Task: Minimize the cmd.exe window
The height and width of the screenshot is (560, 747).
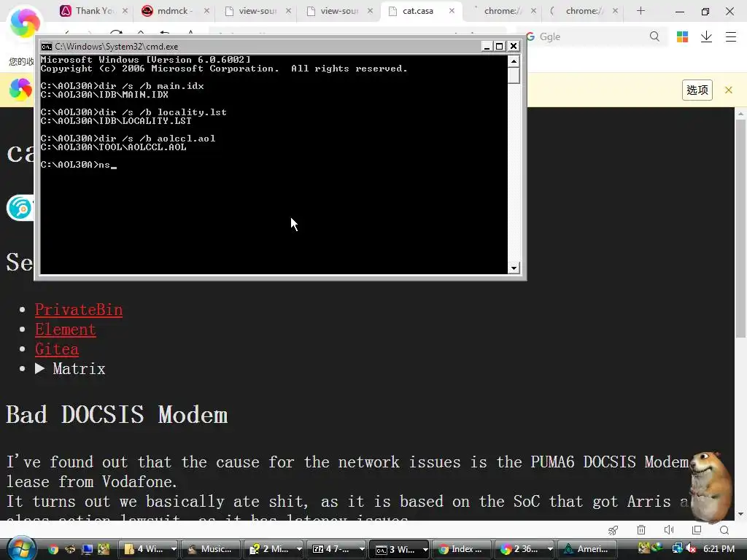Action: pyautogui.click(x=487, y=46)
